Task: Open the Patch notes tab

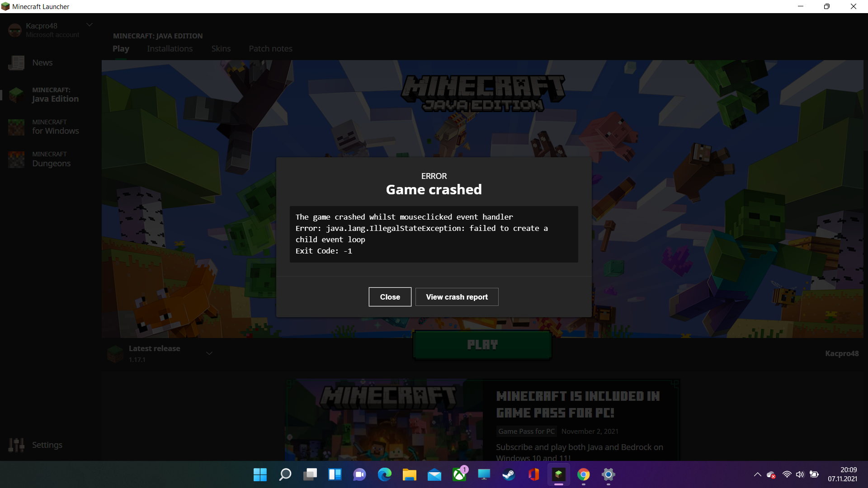Action: (270, 49)
